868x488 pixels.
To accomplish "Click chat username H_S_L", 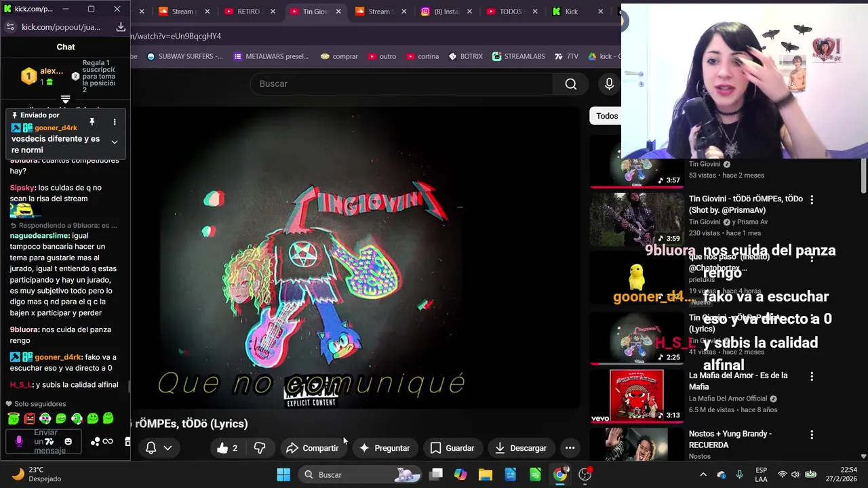I will (21, 385).
